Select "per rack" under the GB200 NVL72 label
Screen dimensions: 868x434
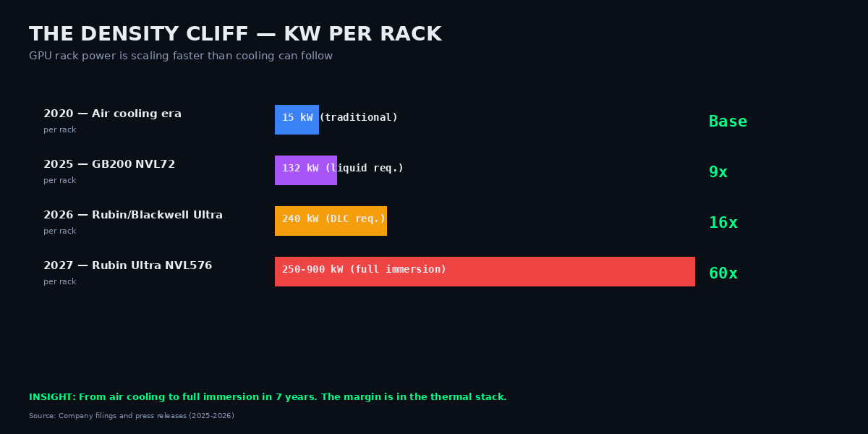coord(59,181)
